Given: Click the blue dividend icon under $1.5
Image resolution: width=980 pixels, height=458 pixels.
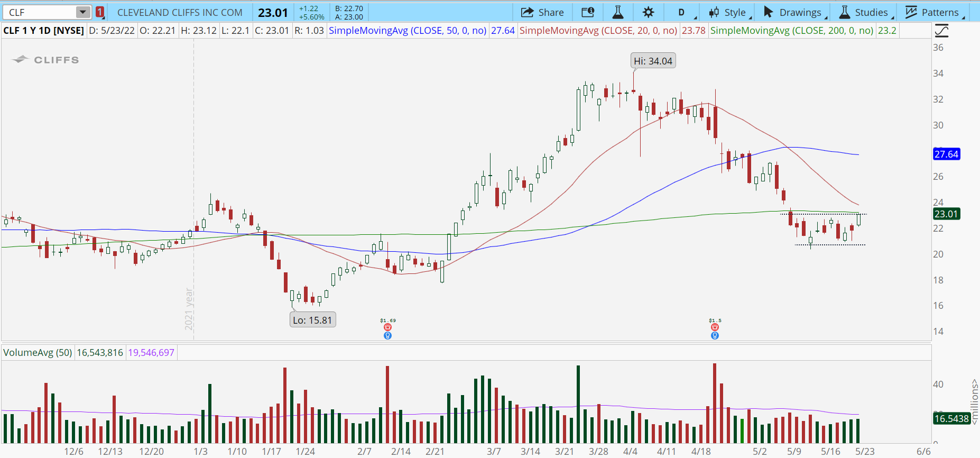Looking at the screenshot, I should click(x=715, y=335).
